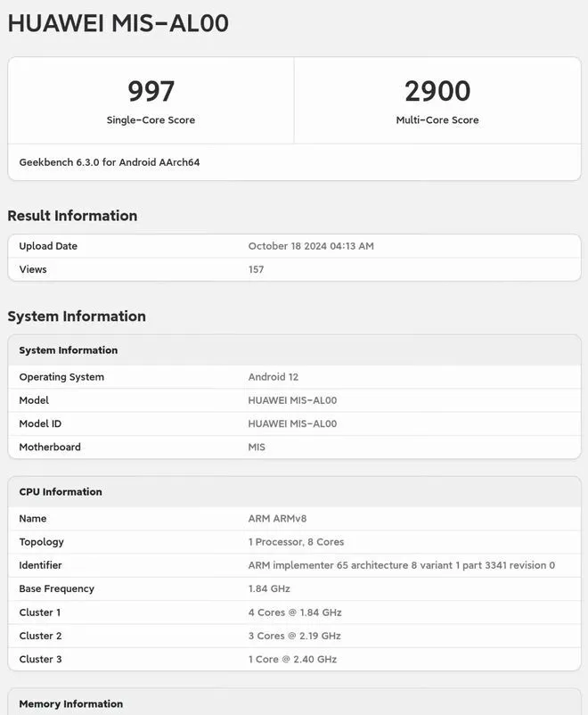Image resolution: width=588 pixels, height=715 pixels.
Task: Click the single-core score 997
Action: point(151,91)
